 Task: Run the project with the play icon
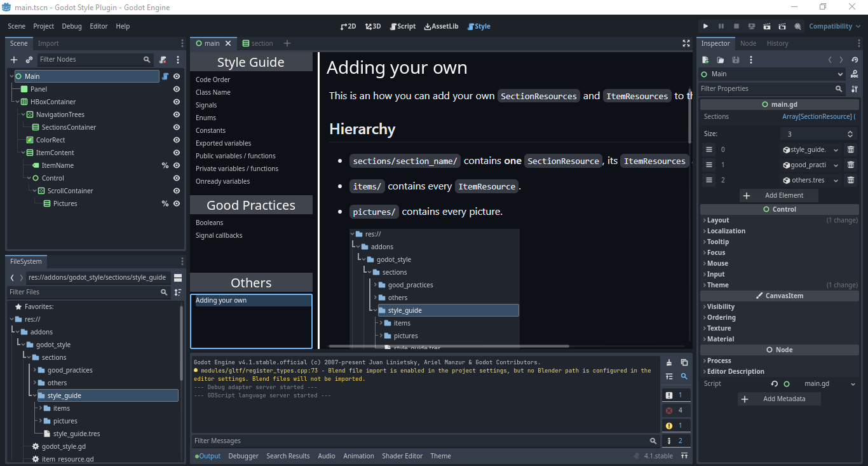pos(705,26)
